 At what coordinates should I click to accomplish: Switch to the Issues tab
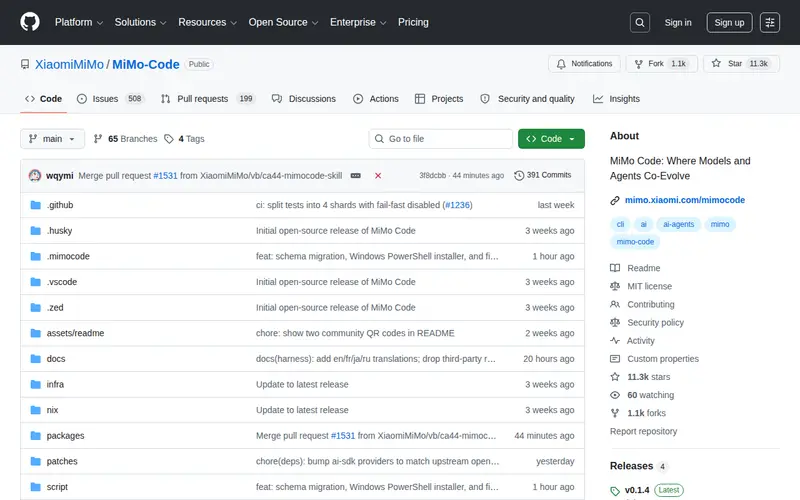(x=110, y=99)
